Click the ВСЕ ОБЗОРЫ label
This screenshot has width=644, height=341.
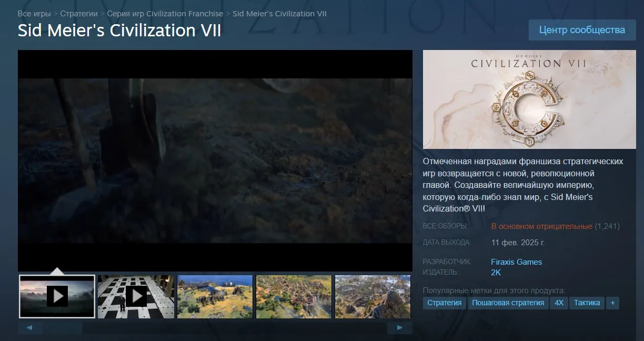[446, 226]
